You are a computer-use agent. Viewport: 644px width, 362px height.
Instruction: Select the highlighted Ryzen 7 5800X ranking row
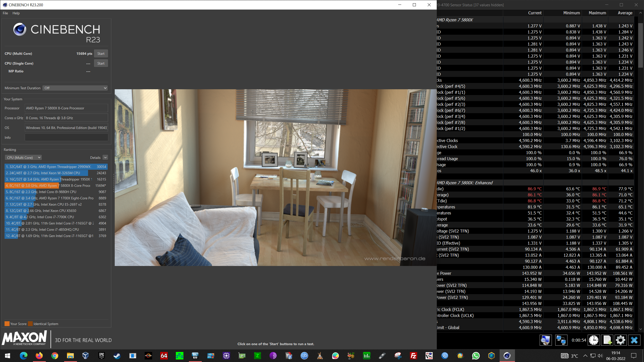tap(56, 186)
